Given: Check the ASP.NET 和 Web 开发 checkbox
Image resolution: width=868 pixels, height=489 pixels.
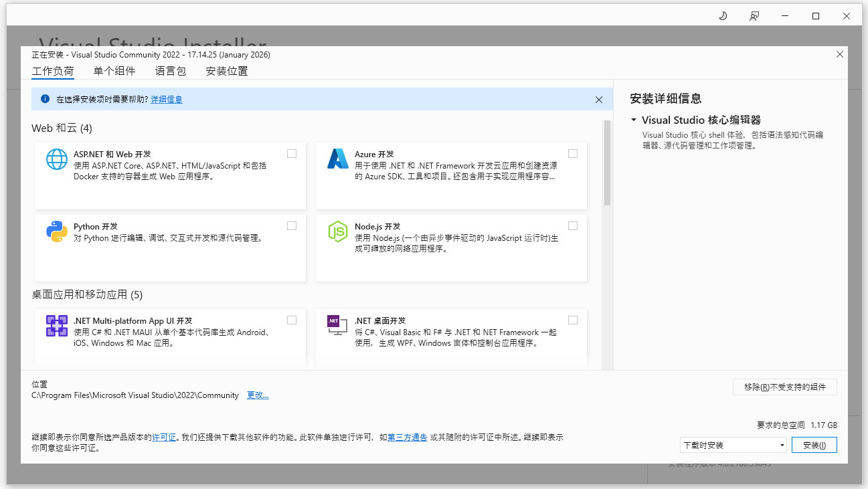Looking at the screenshot, I should coord(292,153).
